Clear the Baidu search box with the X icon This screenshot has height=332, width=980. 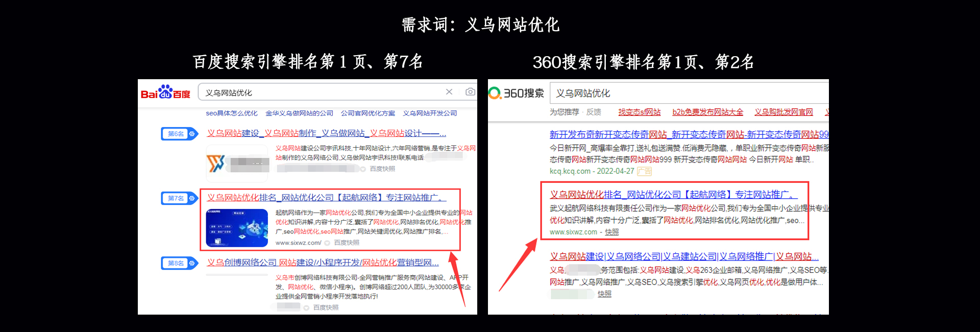tap(449, 92)
